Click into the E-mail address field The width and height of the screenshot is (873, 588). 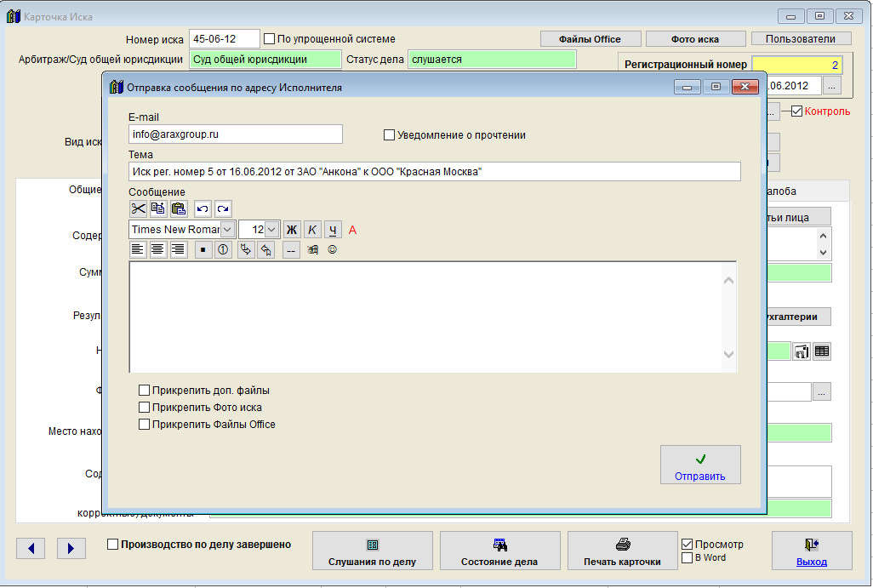tap(236, 134)
